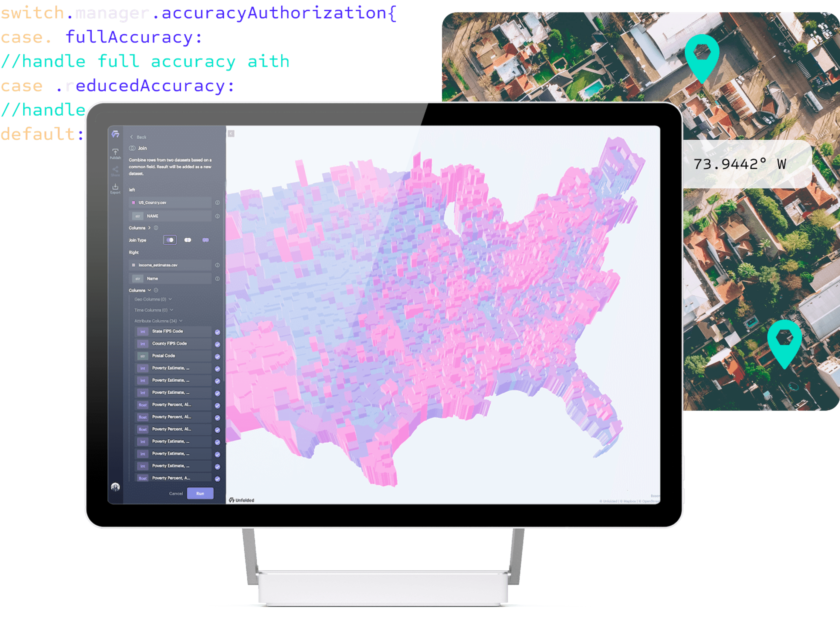
Task: Open the US_Country.csv dataset selector
Action: tap(170, 203)
